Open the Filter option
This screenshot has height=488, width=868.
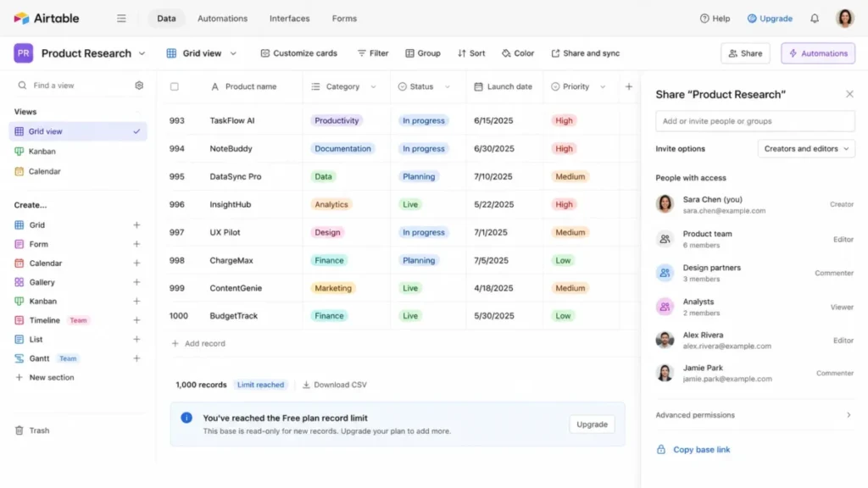click(x=373, y=53)
